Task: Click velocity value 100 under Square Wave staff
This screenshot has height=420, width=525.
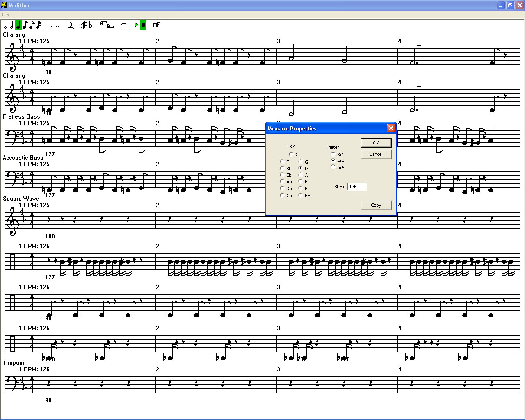Action: tap(50, 236)
